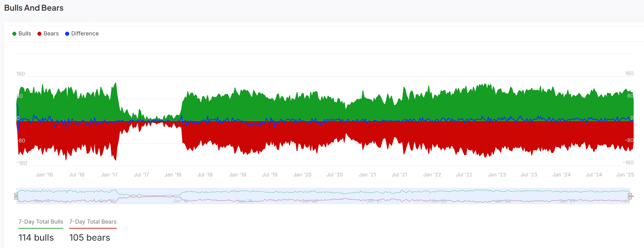Click the Jul '23 axis label
This screenshot has height=248, width=644.
529,175
